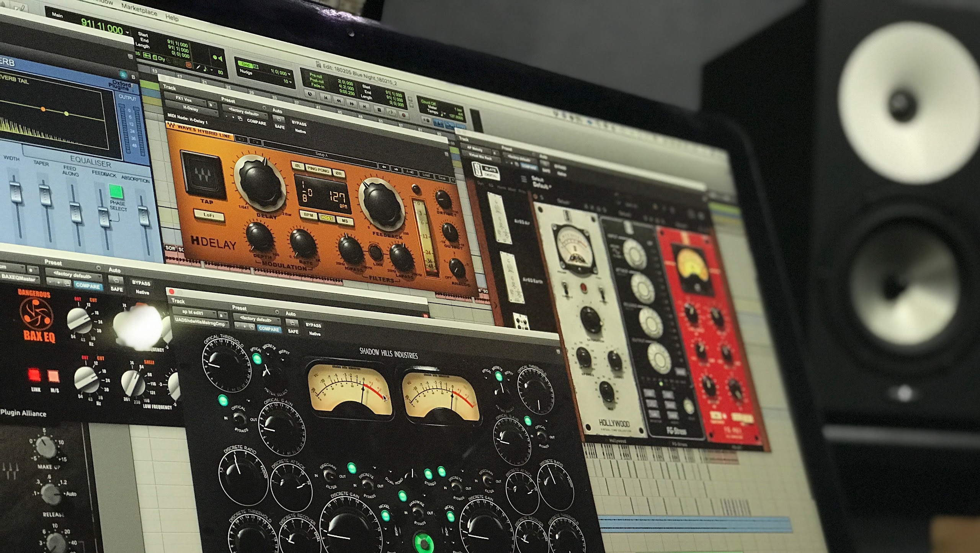Click H-Delay filter LINK button
This screenshot has width=980, height=553.
pos(375,252)
